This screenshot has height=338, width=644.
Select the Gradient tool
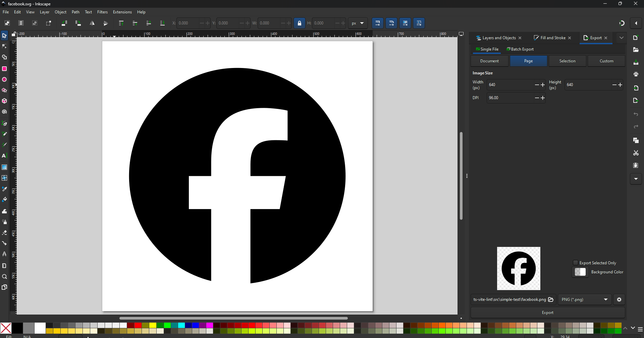(4, 167)
